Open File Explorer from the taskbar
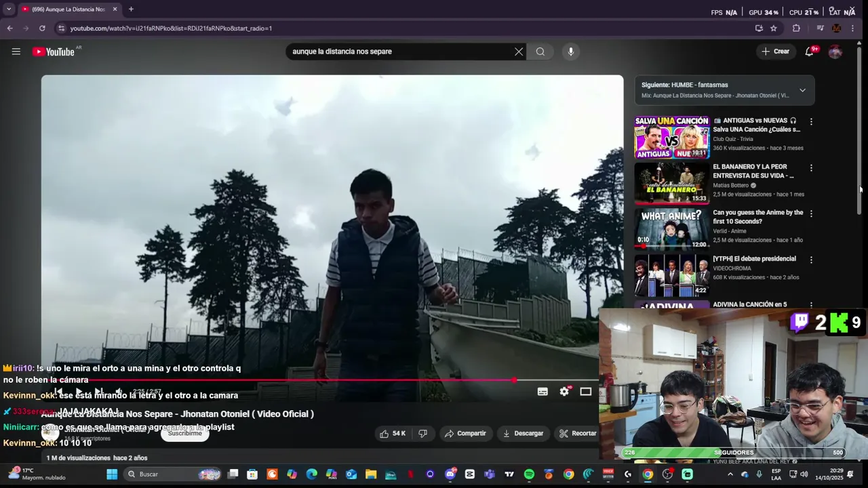 (371, 474)
